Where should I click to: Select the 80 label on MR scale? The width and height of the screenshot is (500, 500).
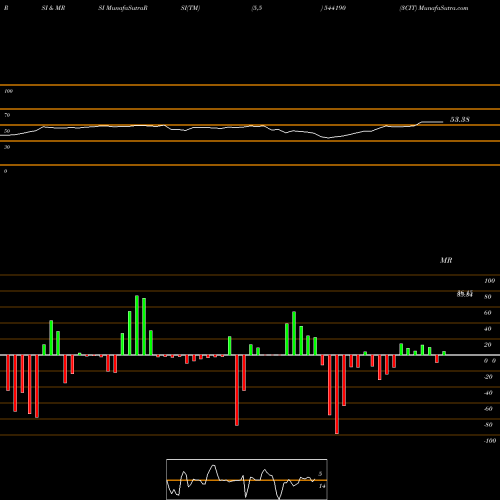coord(488,297)
